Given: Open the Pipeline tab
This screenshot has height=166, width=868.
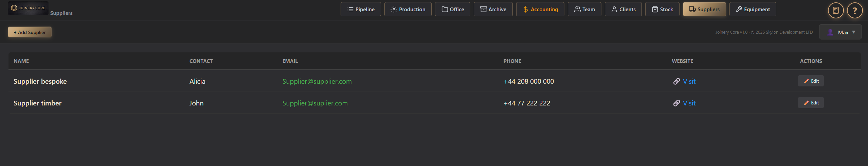Looking at the screenshot, I should click(361, 10).
